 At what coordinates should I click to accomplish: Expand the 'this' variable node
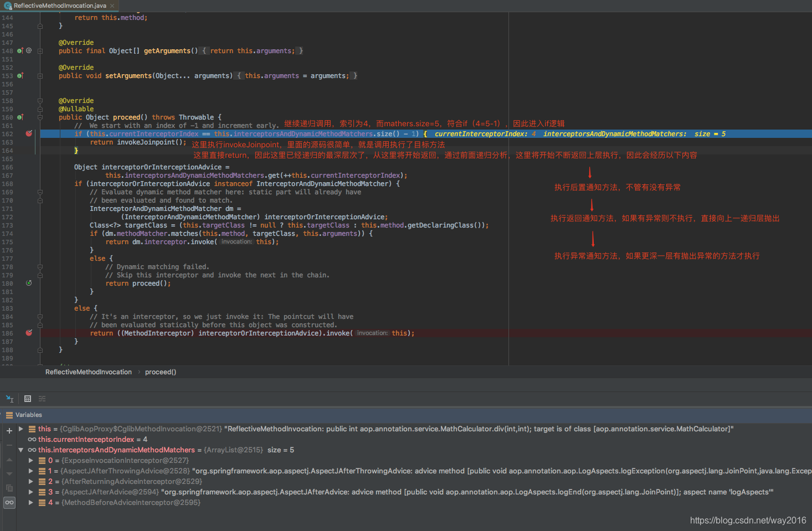(x=20, y=429)
